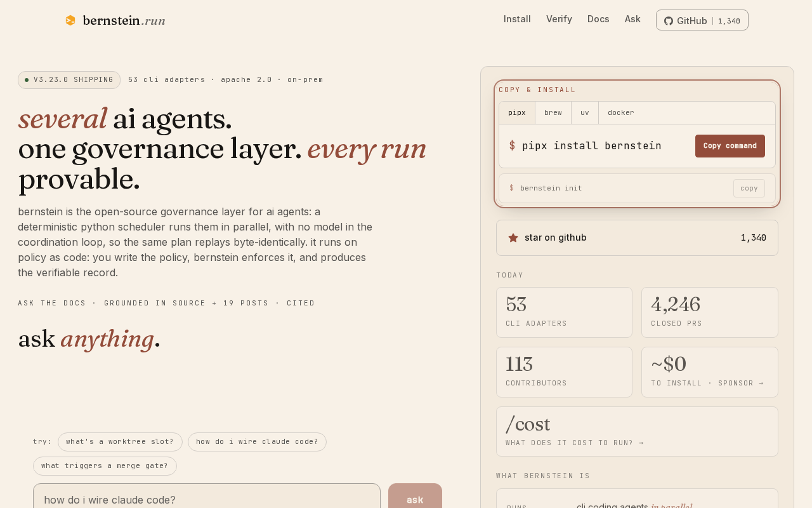
Task: Copy the bernstein init command
Action: click(749, 188)
